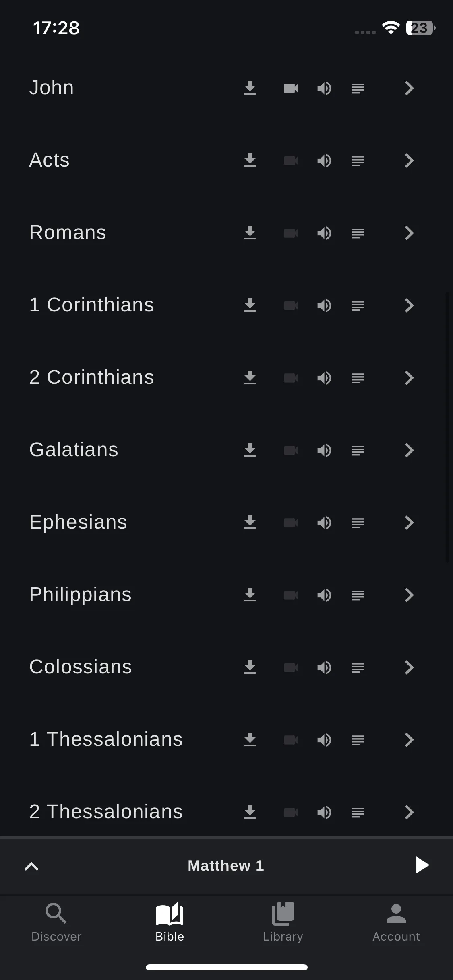Open the Galatians book entry
Viewport: 453px width, 980px height.
point(74,449)
